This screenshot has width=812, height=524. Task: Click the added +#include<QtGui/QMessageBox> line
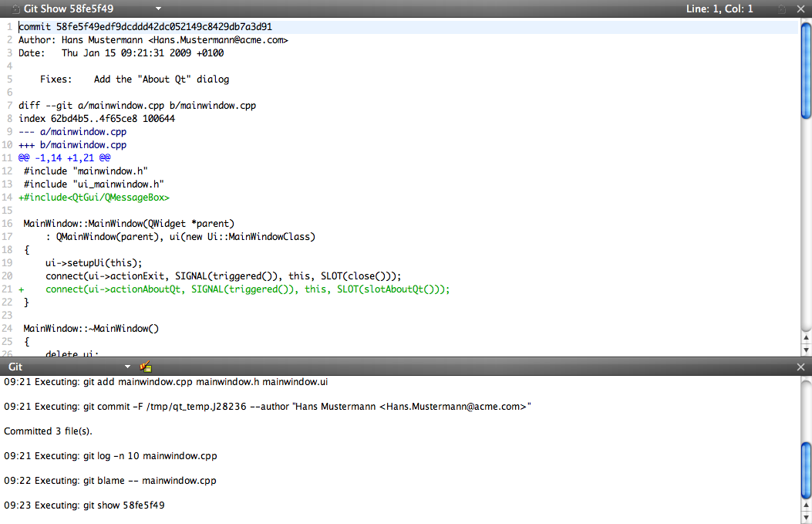pos(94,198)
